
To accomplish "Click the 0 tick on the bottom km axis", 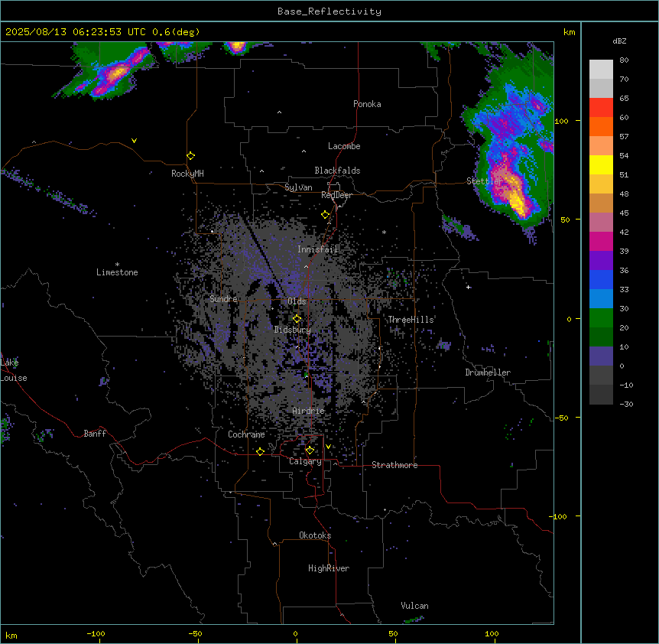I will 295,634.
